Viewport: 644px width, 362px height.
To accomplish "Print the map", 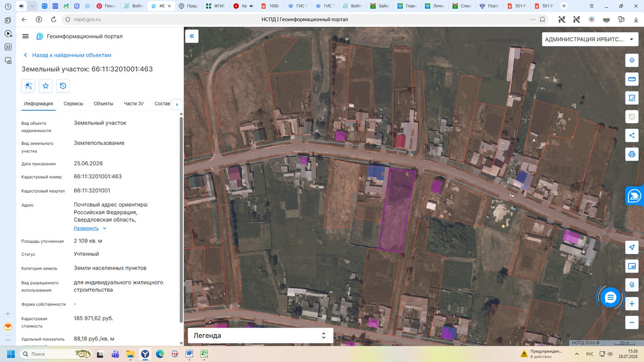I will [x=632, y=154].
